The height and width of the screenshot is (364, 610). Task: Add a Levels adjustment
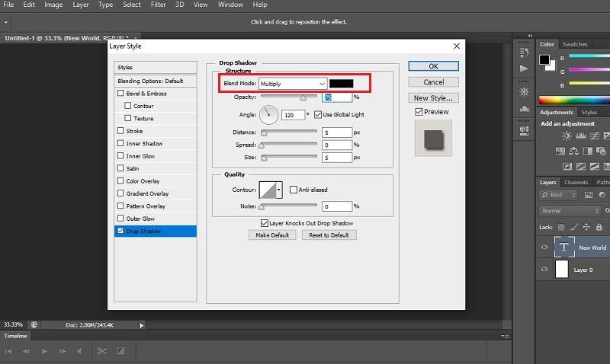click(580, 136)
